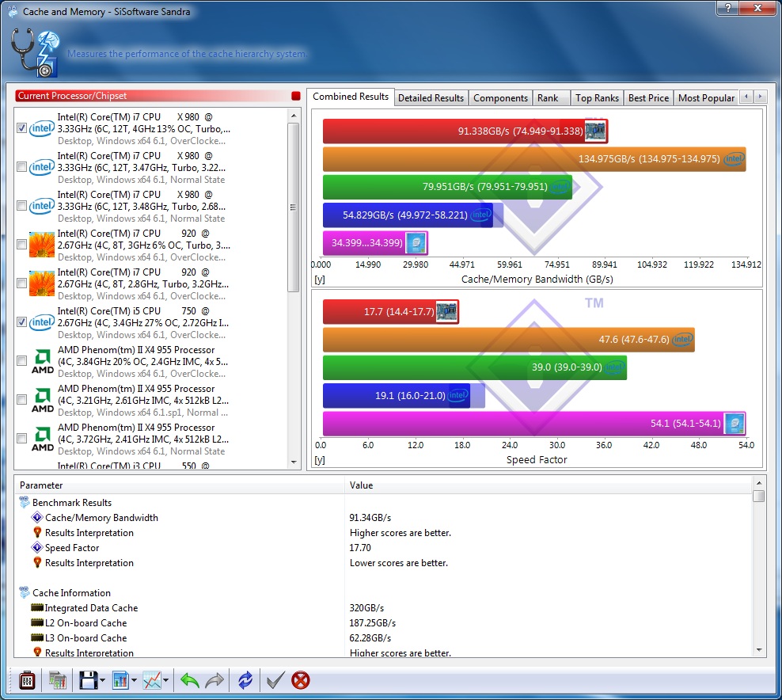
Task: Open the Most Popular tab
Action: pyautogui.click(x=706, y=98)
